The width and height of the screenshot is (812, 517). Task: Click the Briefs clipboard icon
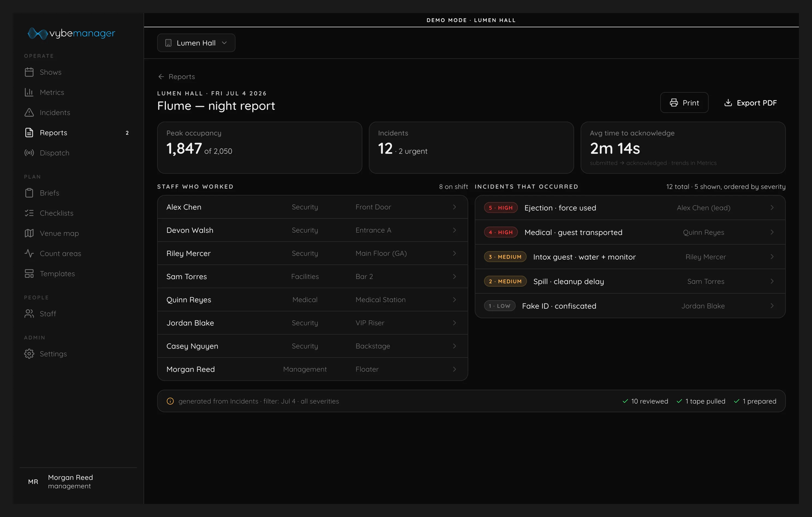[x=29, y=193]
